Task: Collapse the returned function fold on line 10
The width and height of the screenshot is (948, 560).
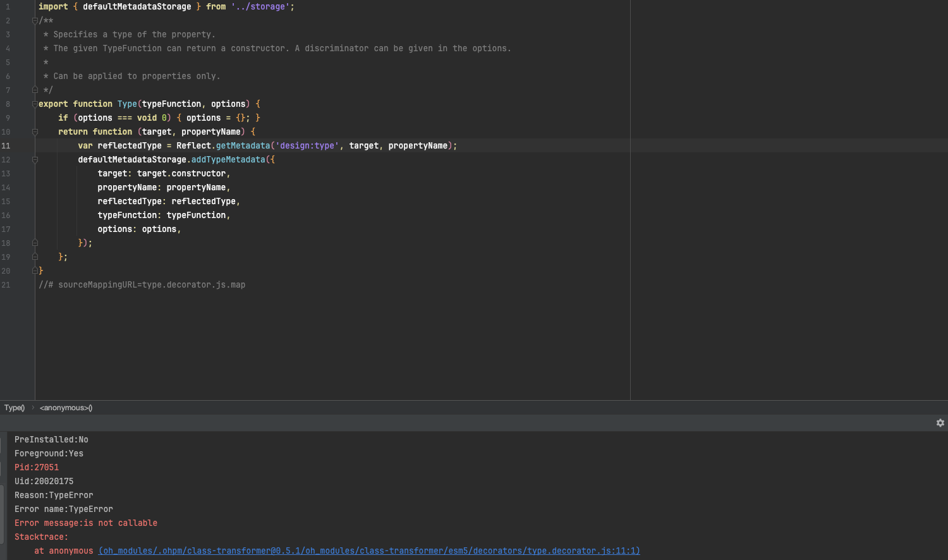Action: pyautogui.click(x=35, y=132)
